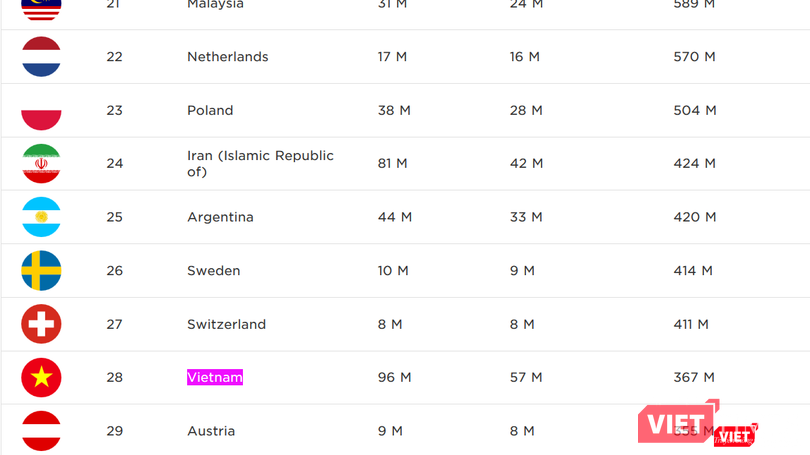Click the Austria flag icon
The height and width of the screenshot is (455, 810).
click(42, 431)
